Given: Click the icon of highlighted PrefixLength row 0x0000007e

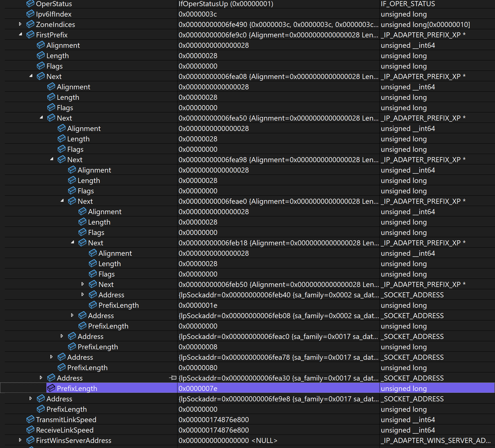Looking at the screenshot, I should tap(51, 388).
